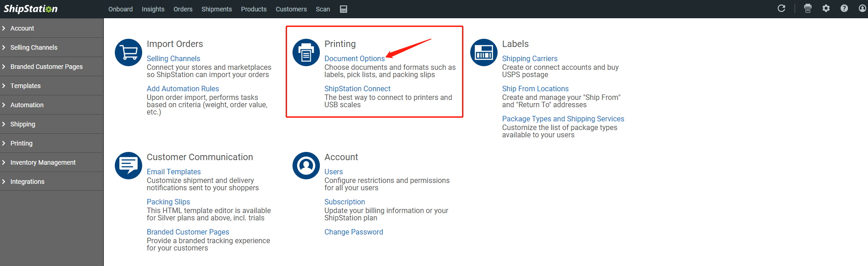868x266 pixels.
Task: Click the Import Orders shopping cart icon
Action: tap(128, 52)
